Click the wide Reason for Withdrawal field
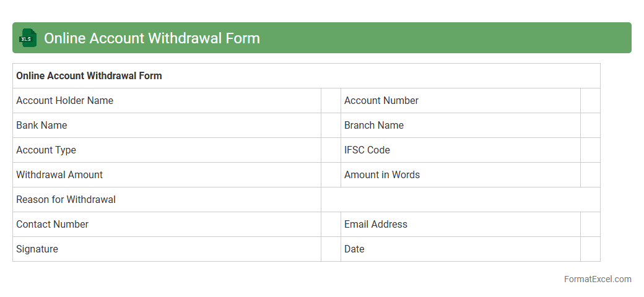 pyautogui.click(x=460, y=200)
